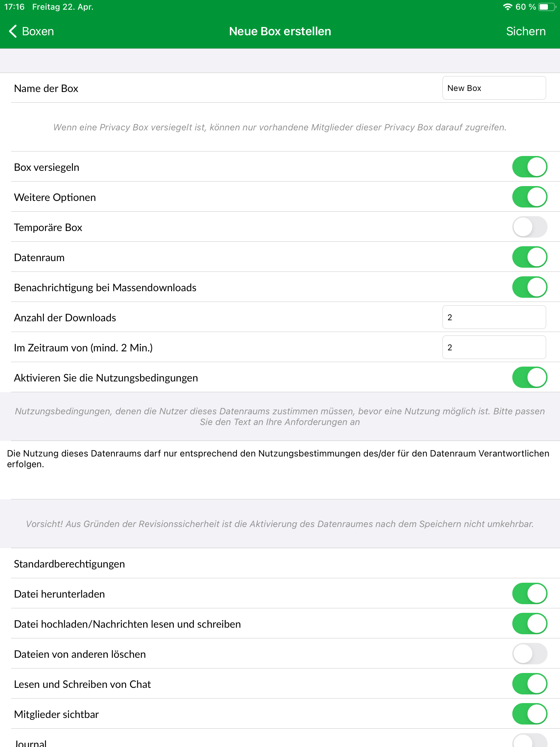The image size is (560, 747).
Task: Click the Nutzungsbedingungen terms text area
Action: tap(280, 470)
